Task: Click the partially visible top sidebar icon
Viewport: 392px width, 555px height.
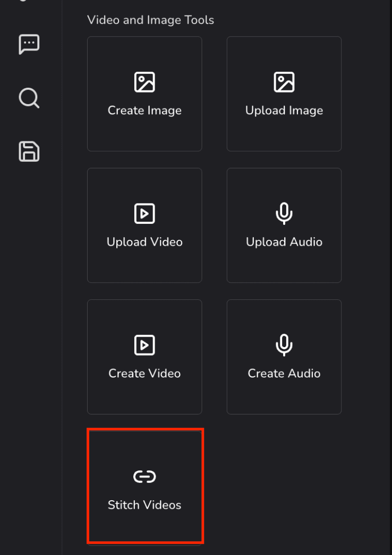Action: pyautogui.click(x=24, y=1)
